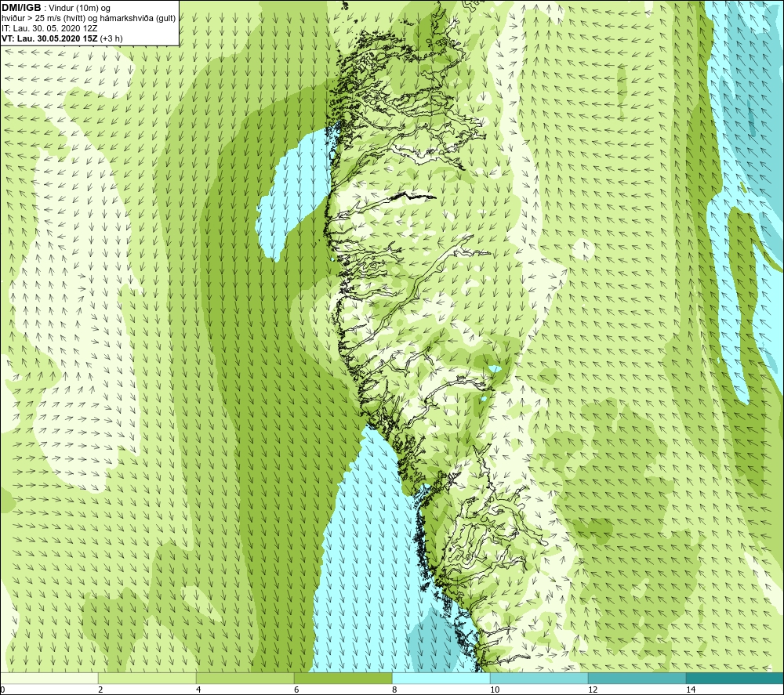
Task: Click the 6–8 m/s dark green legend swatch
Action: click(x=343, y=678)
